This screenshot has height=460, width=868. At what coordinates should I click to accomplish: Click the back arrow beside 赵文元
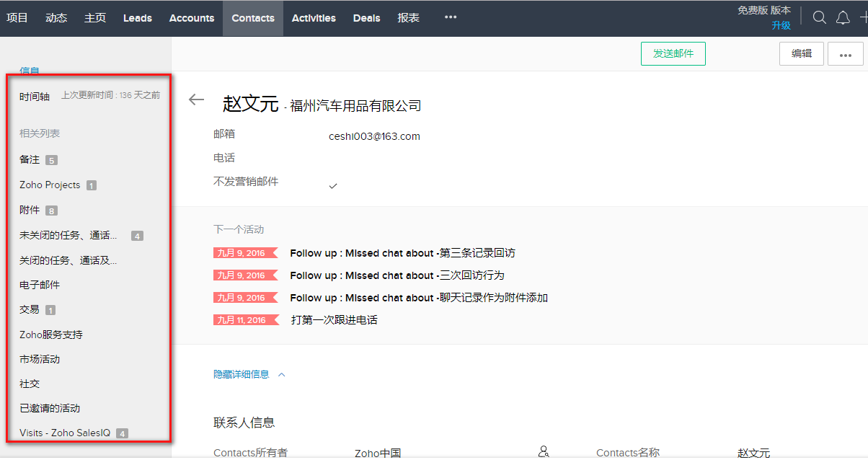pos(196,100)
